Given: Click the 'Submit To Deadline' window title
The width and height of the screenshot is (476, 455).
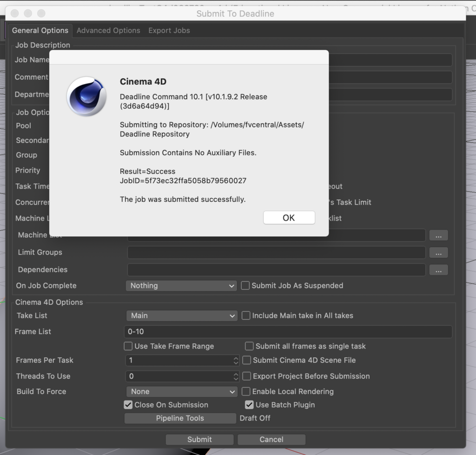Looking at the screenshot, I should 235,13.
